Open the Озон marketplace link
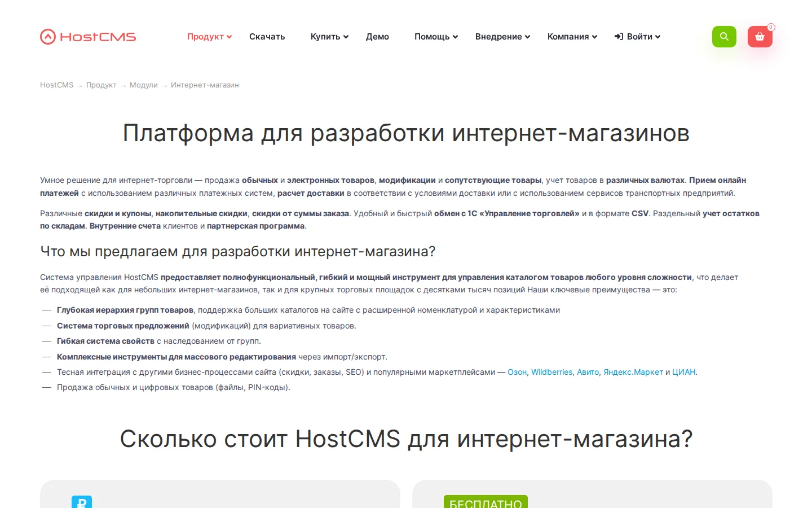Viewport: 812px width, 508px height. (x=517, y=372)
